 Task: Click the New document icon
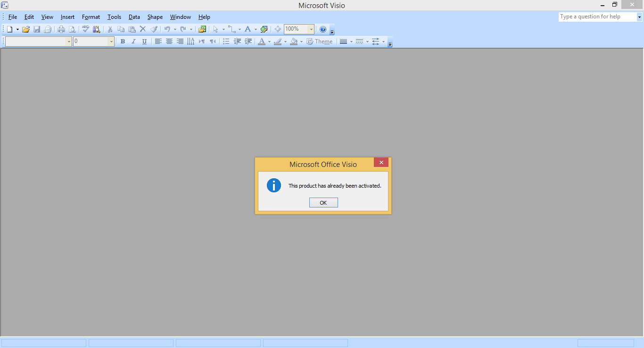point(9,29)
